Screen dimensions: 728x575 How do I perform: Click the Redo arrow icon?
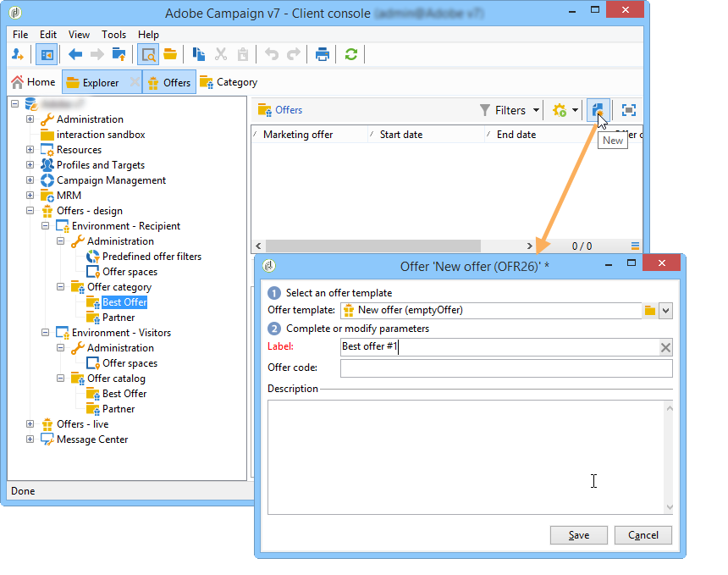click(294, 54)
